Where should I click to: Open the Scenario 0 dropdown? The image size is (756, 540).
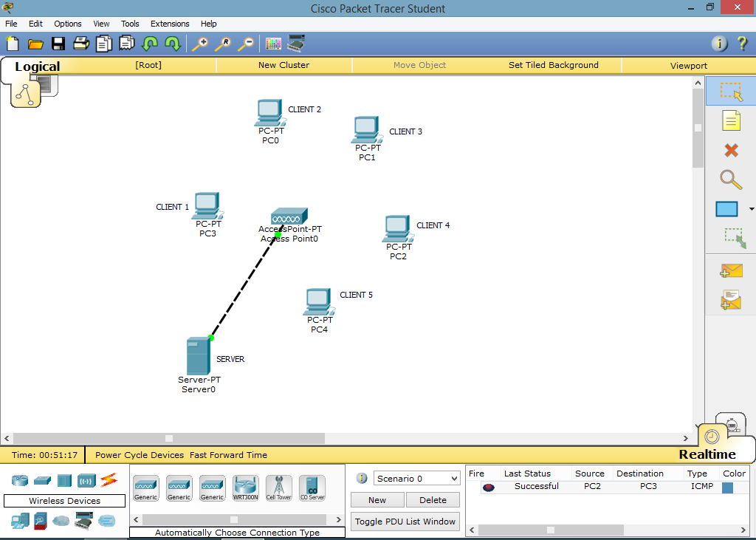[416, 478]
